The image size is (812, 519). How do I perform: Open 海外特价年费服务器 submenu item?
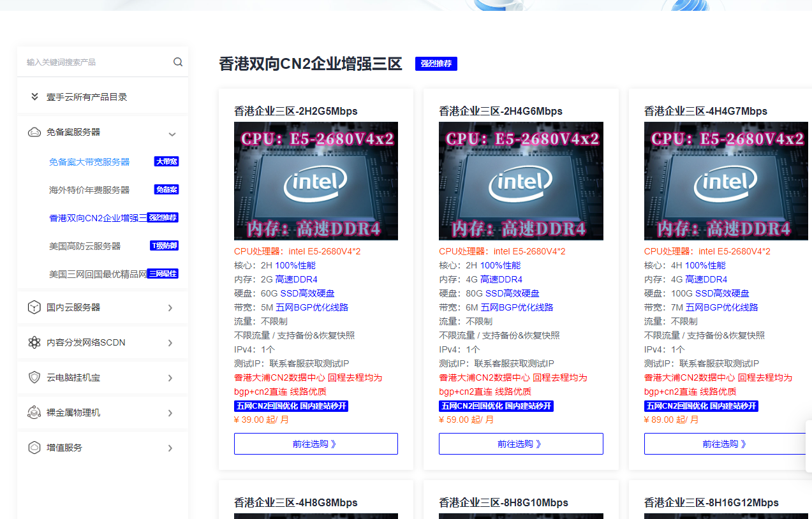89,190
